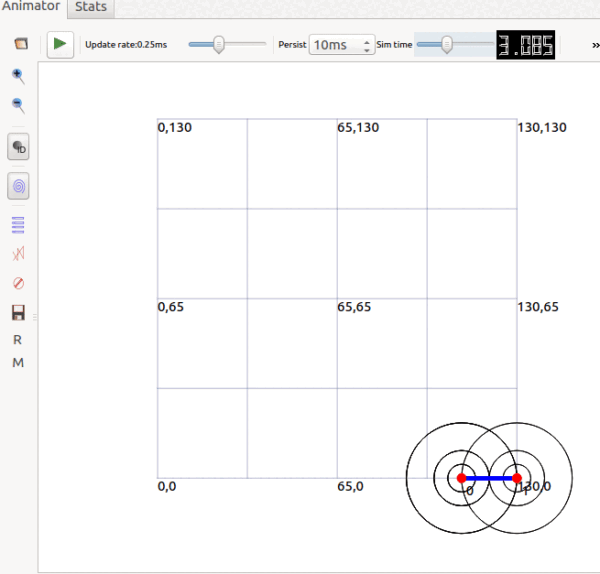The width and height of the screenshot is (600, 574).
Task: Click the zoom in magnifier icon
Action: pyautogui.click(x=18, y=76)
